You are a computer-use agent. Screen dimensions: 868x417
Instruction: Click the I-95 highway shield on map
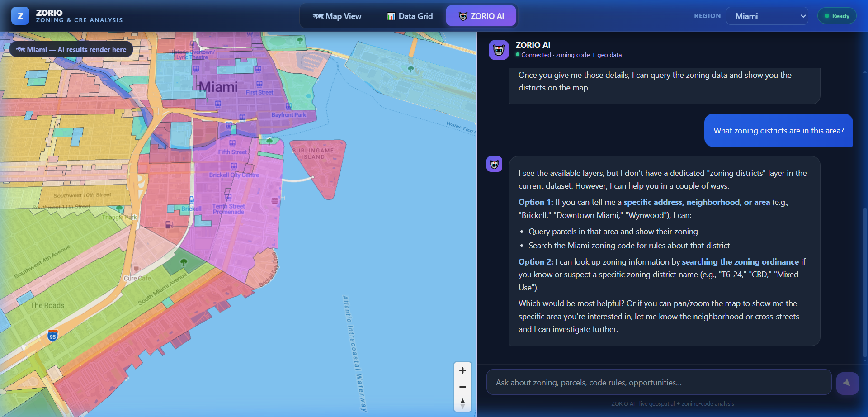(52, 336)
